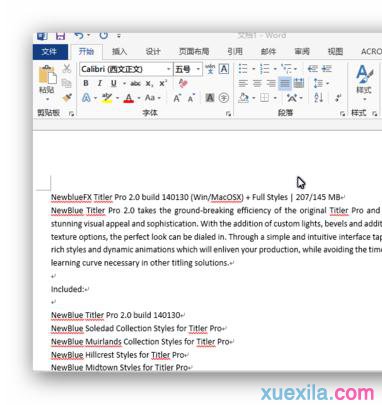The width and height of the screenshot is (382, 405).
Task: Open the underline style dropdown arrow
Action: (124, 84)
